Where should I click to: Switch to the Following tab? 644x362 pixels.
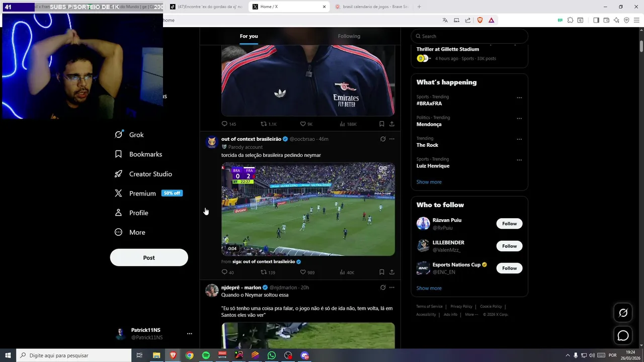[349, 36]
